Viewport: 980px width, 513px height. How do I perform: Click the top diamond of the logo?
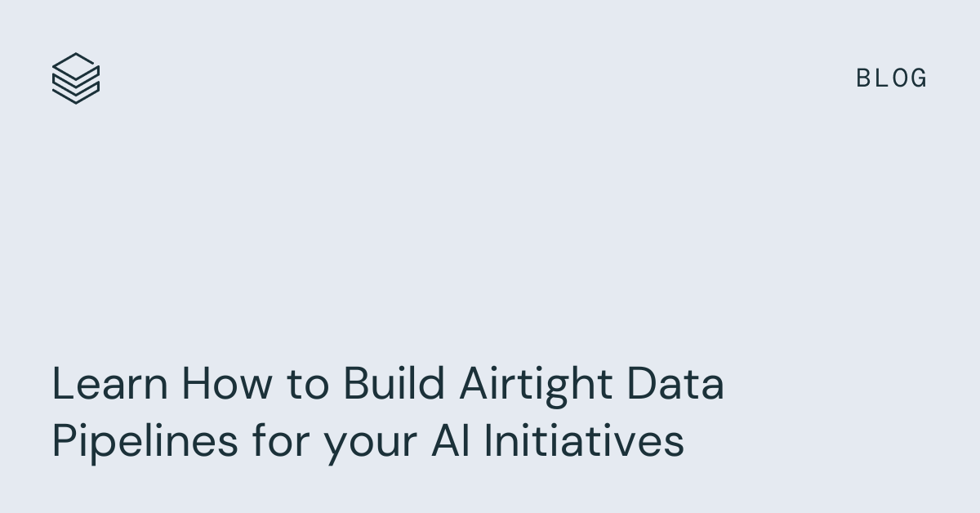[x=76, y=66]
